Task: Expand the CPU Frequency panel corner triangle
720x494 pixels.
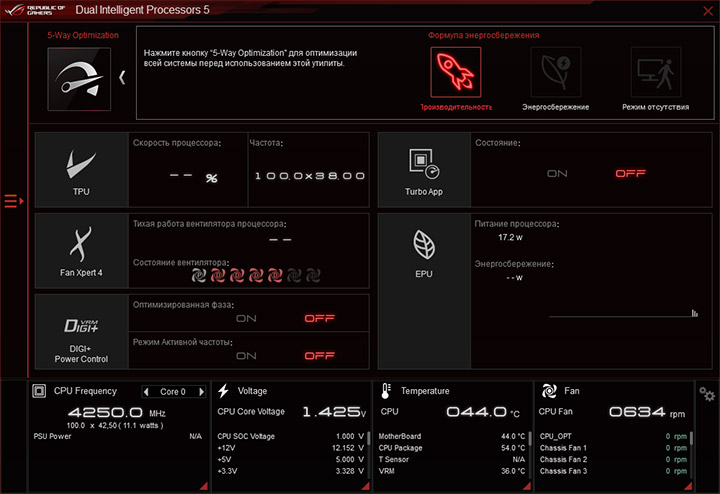Action: tap(203, 486)
